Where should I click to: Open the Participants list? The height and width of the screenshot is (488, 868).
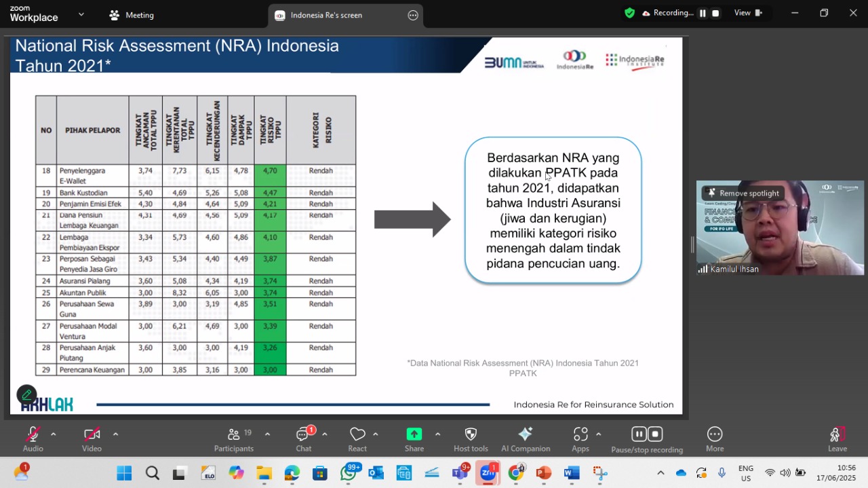pyautogui.click(x=234, y=439)
